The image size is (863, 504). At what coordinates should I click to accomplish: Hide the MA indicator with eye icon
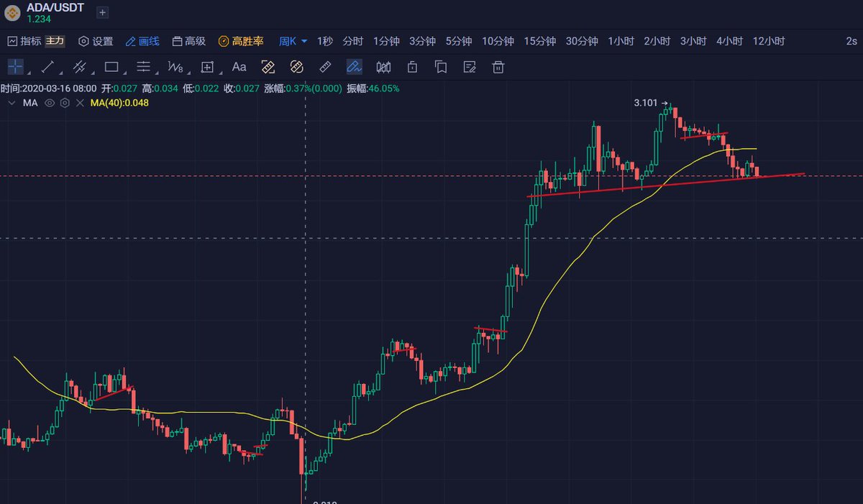50,103
